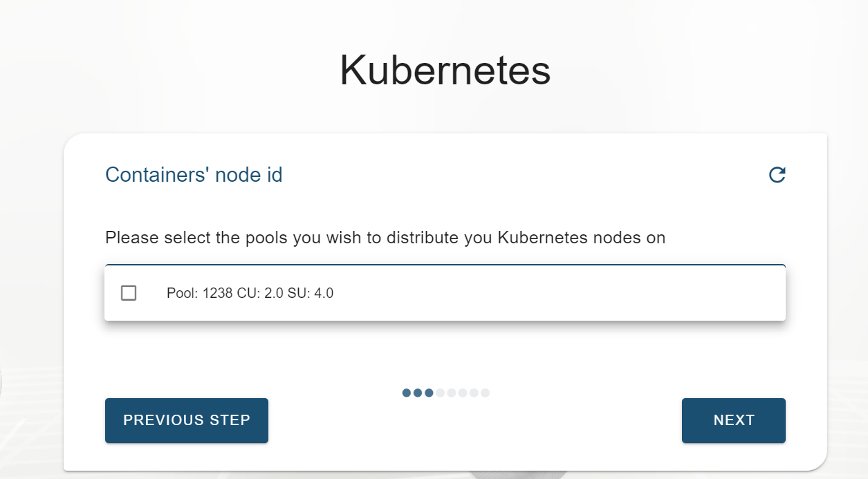
Task: Click the reload icon beside Containers' node id
Action: 777,175
